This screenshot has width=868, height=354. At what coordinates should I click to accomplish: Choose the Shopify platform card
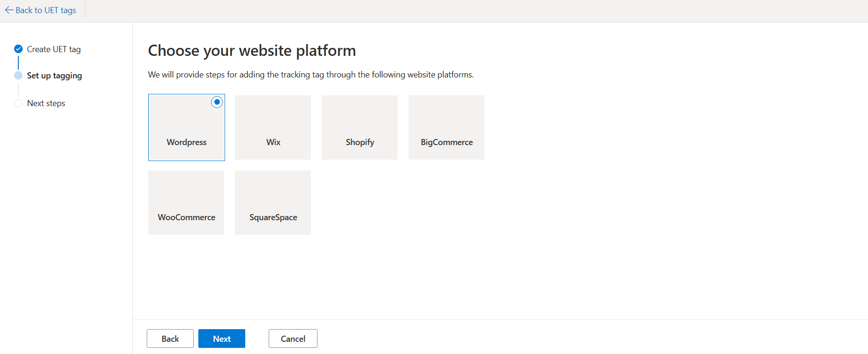pyautogui.click(x=360, y=127)
